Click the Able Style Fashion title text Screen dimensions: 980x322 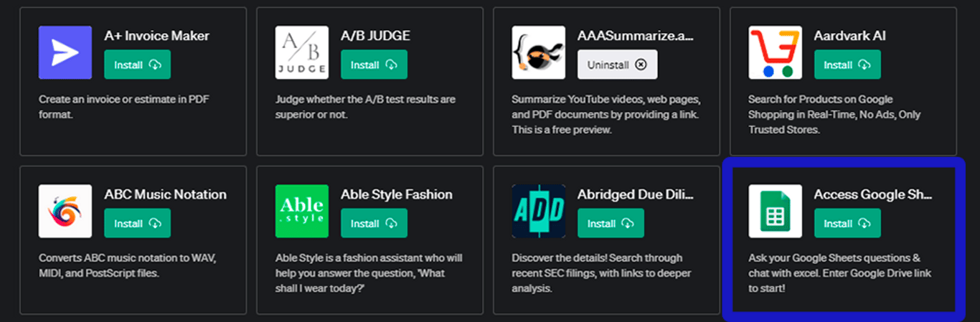pyautogui.click(x=397, y=194)
